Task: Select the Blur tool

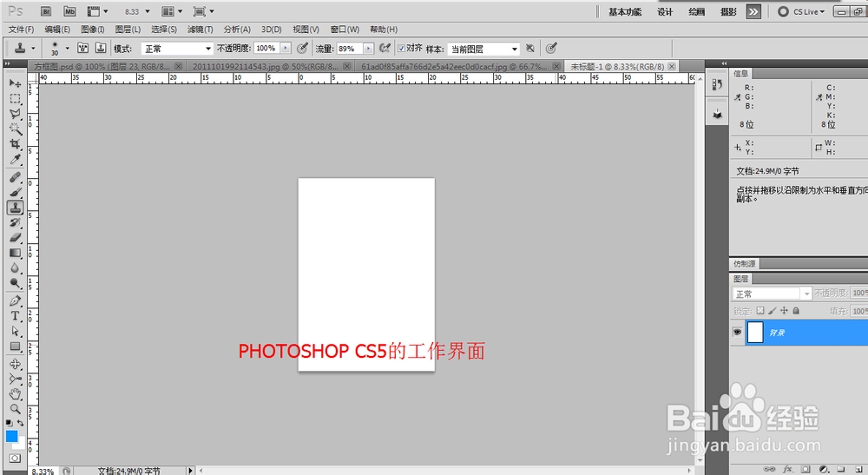Action: (x=15, y=268)
